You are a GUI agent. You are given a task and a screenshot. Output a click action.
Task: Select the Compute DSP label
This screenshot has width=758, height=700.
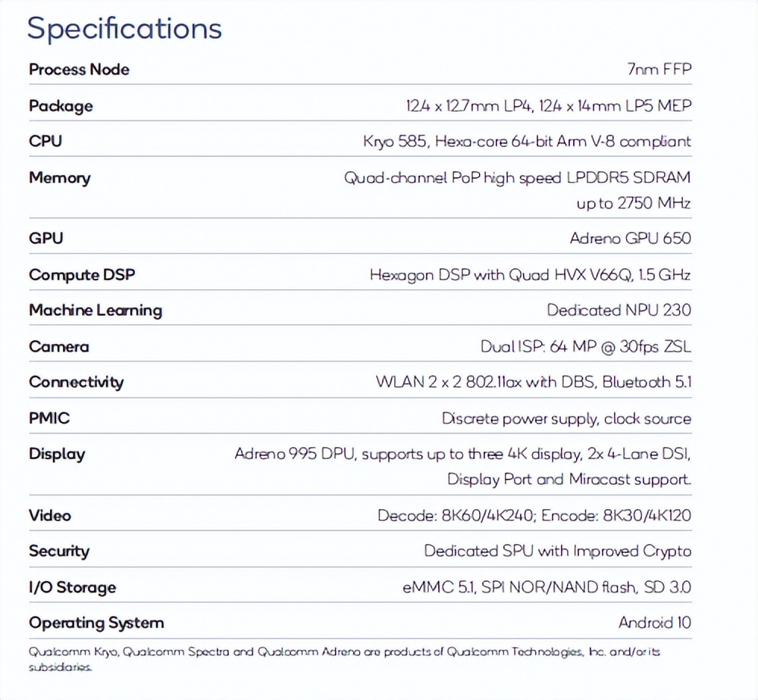click(x=82, y=275)
